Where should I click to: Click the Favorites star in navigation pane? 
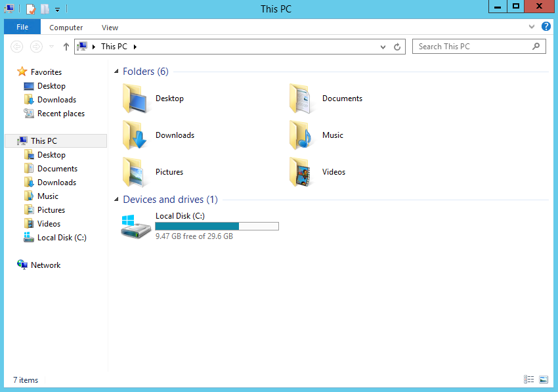pos(22,72)
